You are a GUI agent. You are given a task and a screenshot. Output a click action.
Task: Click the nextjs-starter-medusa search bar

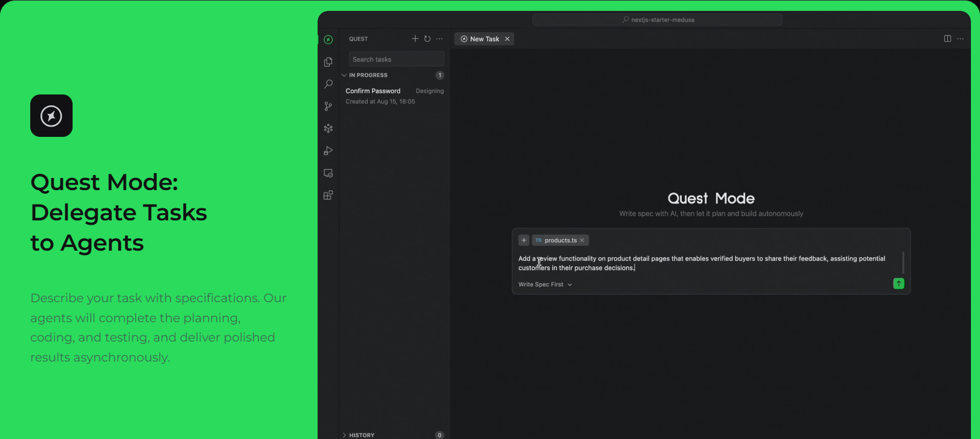coord(658,20)
